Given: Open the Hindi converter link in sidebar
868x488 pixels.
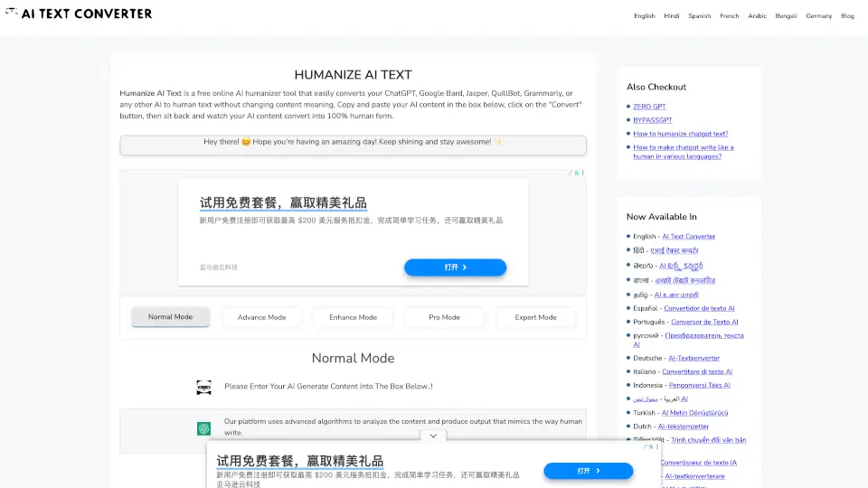Looking at the screenshot, I should [675, 250].
